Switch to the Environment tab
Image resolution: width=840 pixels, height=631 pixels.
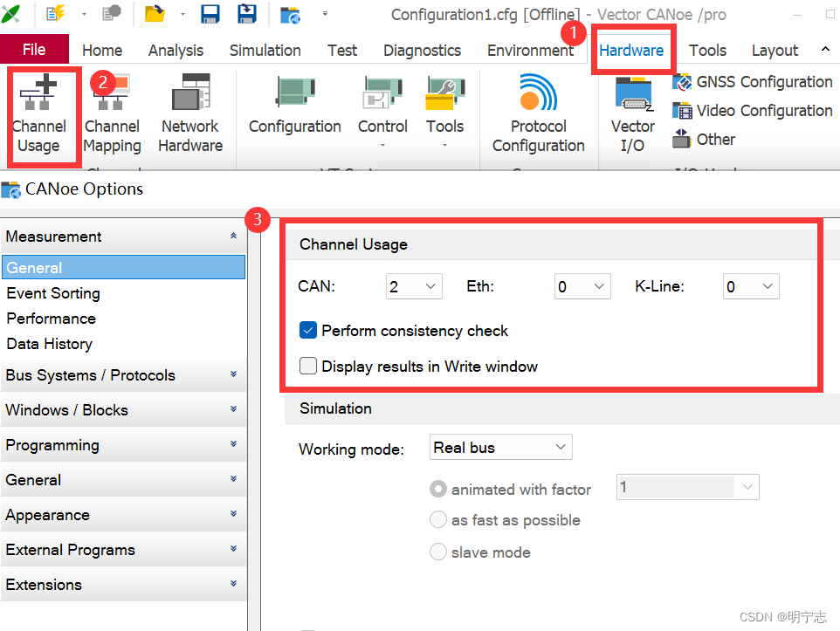[530, 51]
